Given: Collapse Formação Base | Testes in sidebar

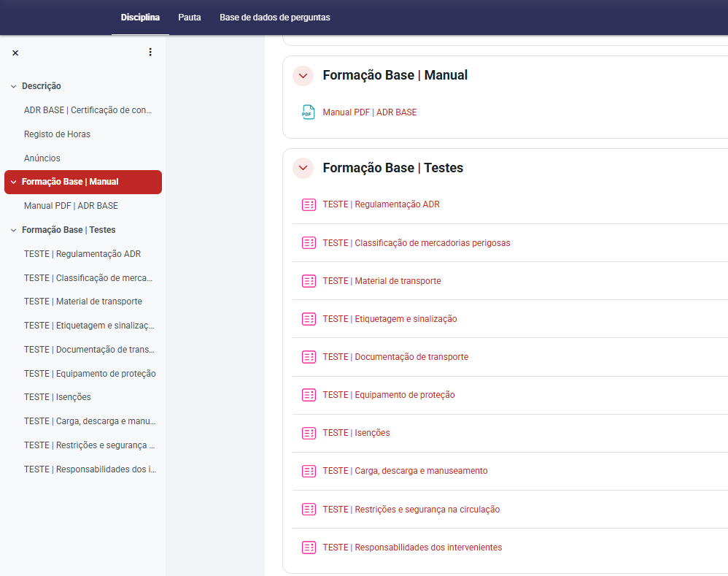Looking at the screenshot, I should point(13,230).
